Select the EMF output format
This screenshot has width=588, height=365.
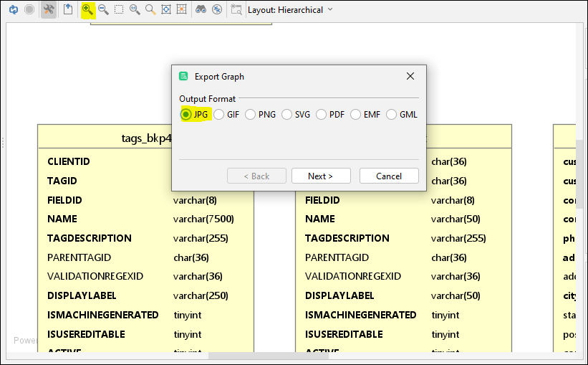coord(365,114)
